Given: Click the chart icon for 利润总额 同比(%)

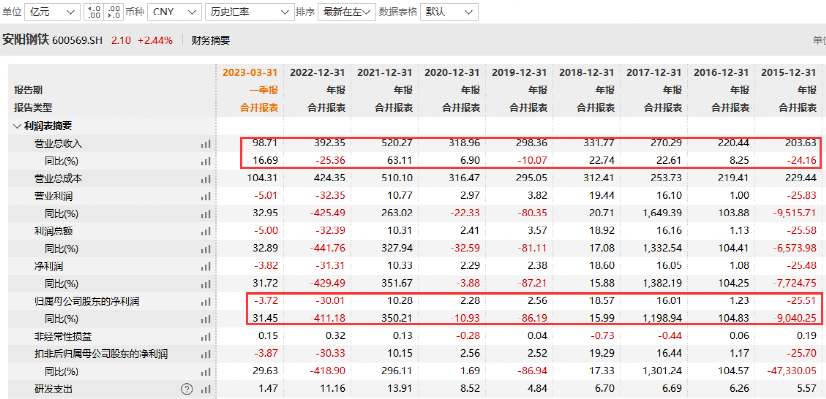Looking at the screenshot, I should click(x=205, y=249).
